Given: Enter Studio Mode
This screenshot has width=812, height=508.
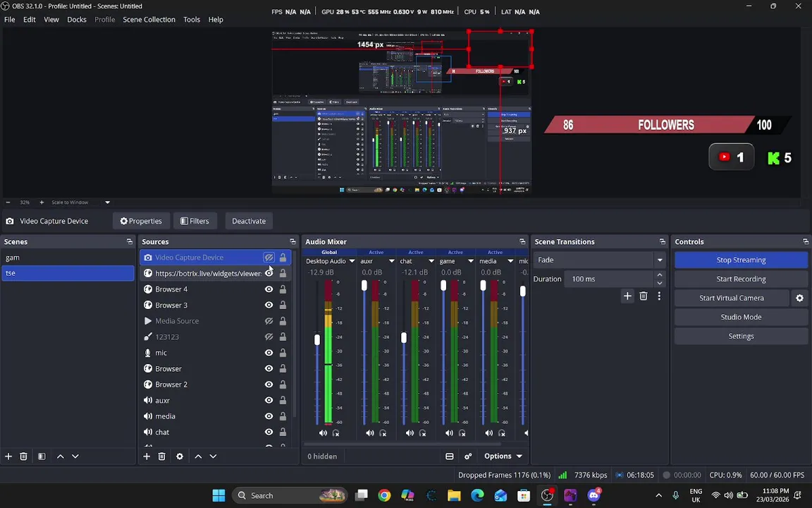Looking at the screenshot, I should click(x=741, y=317).
